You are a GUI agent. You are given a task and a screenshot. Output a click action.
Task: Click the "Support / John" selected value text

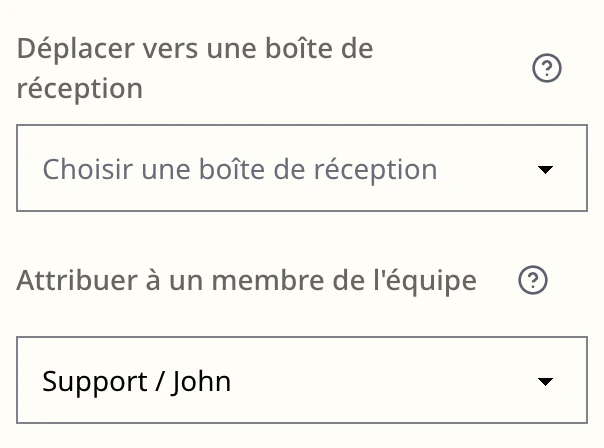coord(137,382)
